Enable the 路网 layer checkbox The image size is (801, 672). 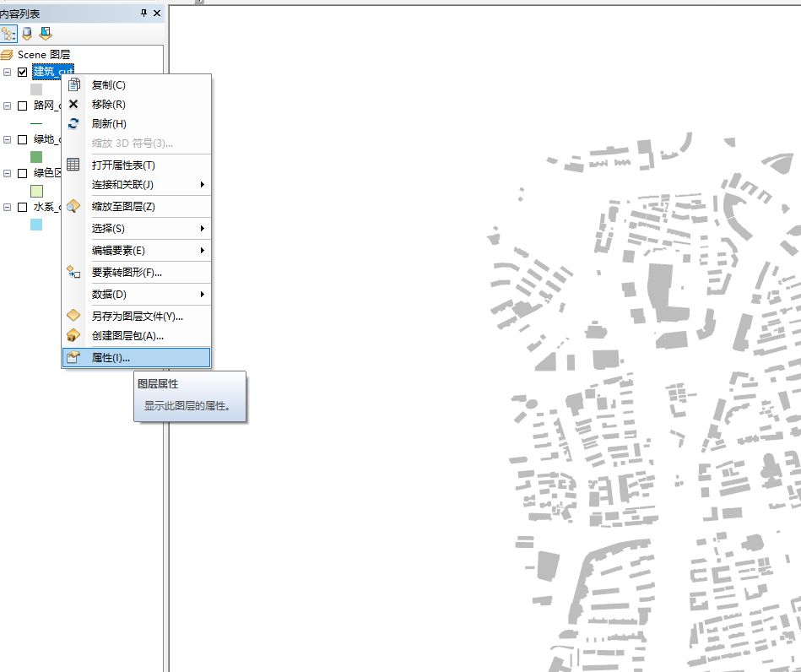23,106
